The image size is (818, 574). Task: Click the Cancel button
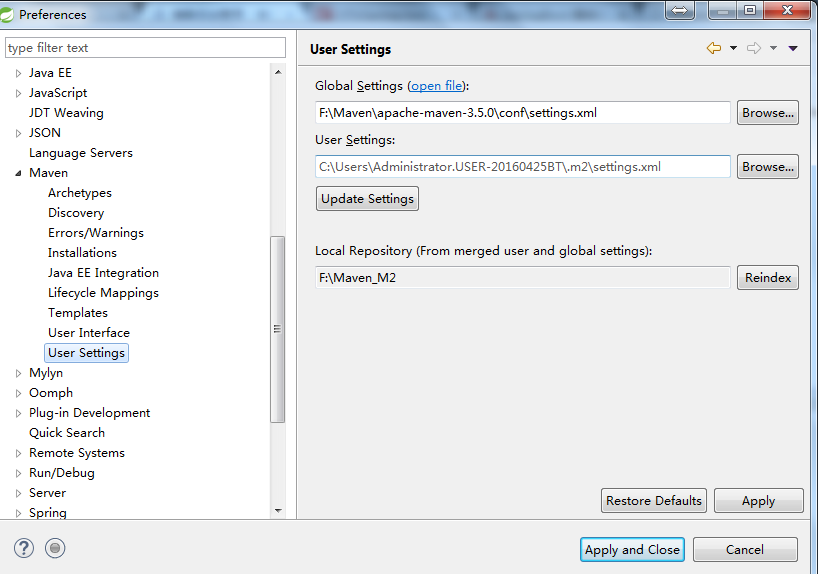[x=745, y=549]
